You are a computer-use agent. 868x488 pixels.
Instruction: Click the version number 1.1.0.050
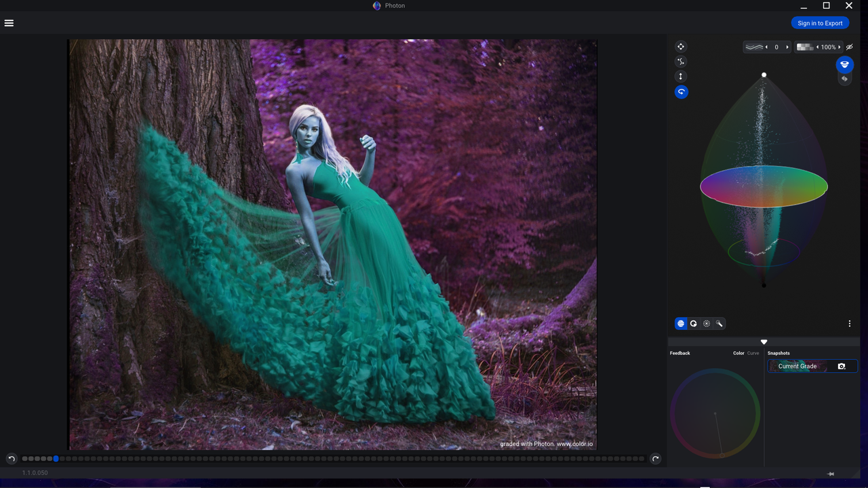click(x=35, y=473)
